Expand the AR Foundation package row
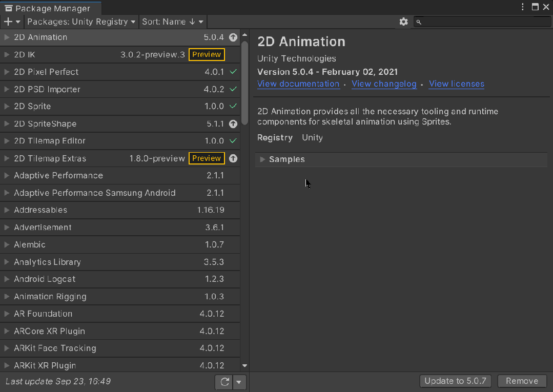Screen dimensions: 553x392 pyautogui.click(x=6, y=314)
